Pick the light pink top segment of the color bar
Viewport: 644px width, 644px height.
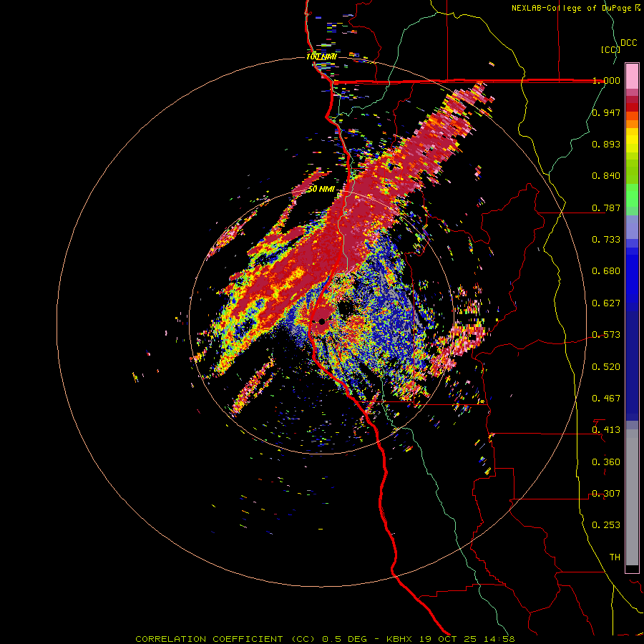coord(632,76)
